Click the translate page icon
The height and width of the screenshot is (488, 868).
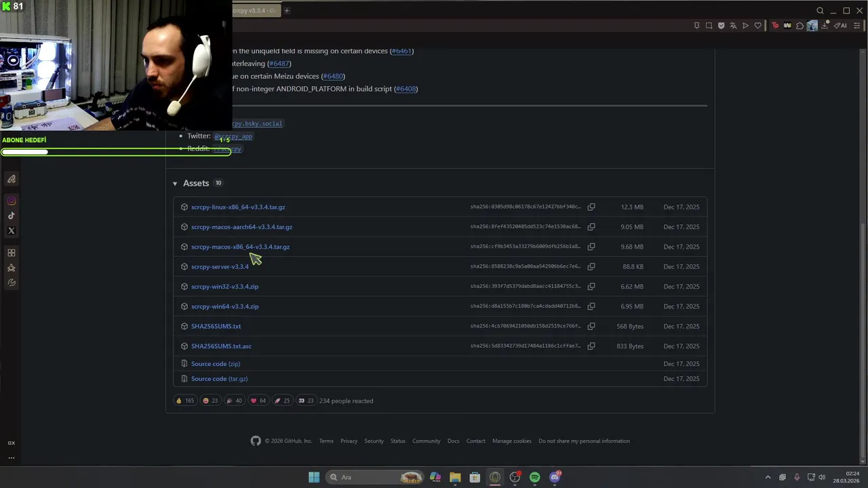(x=733, y=26)
